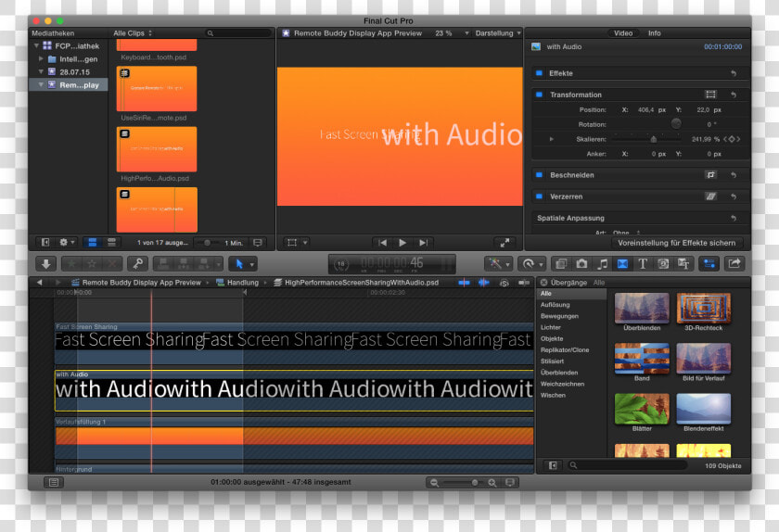Screen dimensions: 779x532
Task: Toggle the Effekte blue checkbox
Action: (539, 73)
